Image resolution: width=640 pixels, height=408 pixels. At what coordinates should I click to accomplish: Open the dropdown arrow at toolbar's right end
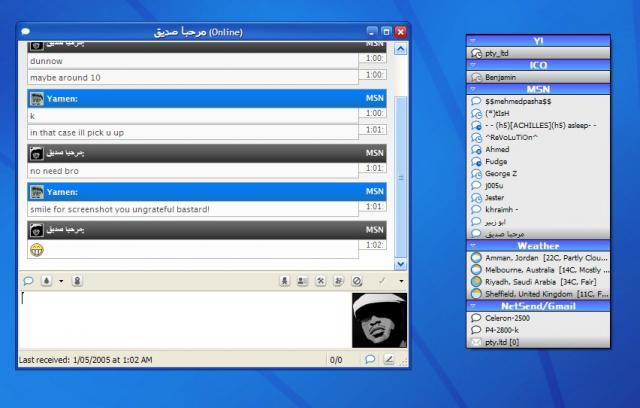[401, 281]
